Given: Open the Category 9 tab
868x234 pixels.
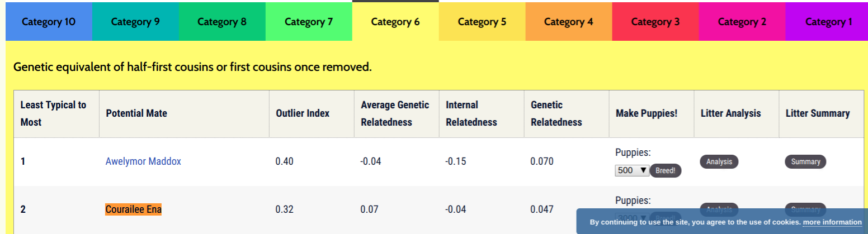Looking at the screenshot, I should coord(135,22).
